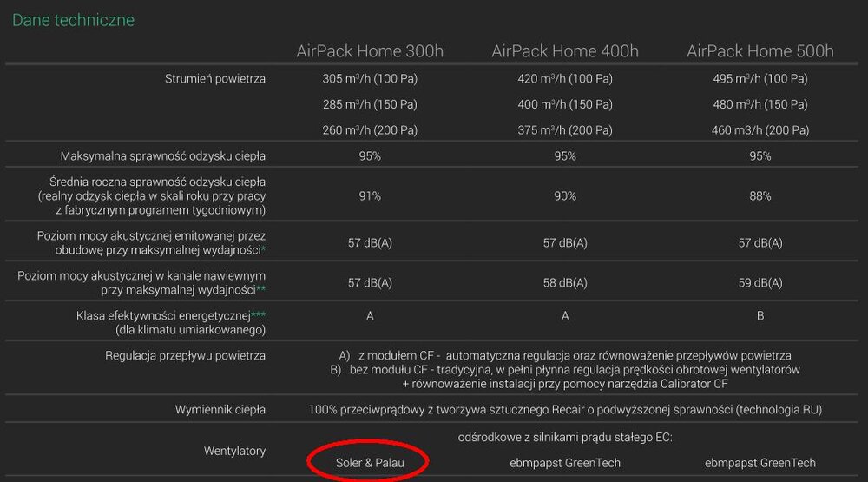Click the "Wentylatory" row label
This screenshot has width=868, height=482.
coord(234,451)
